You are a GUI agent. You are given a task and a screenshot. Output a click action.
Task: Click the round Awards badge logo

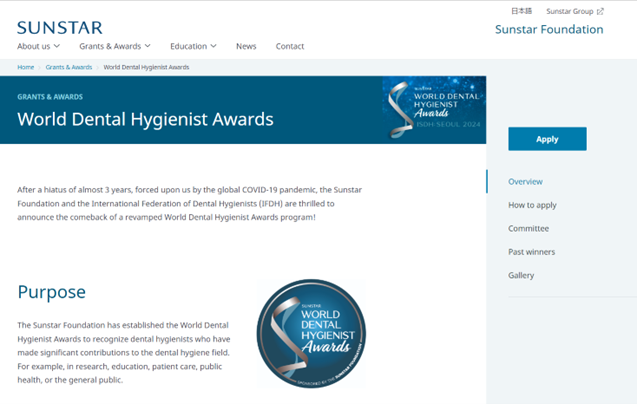coord(311,333)
